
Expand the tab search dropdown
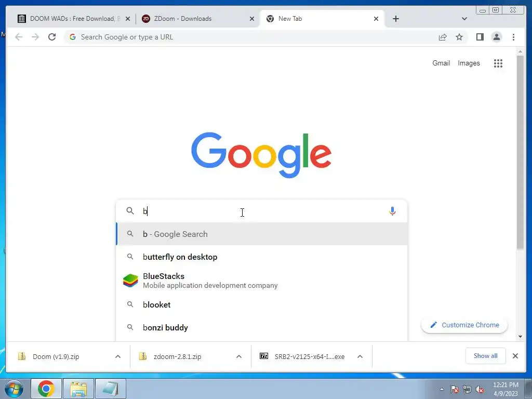click(x=464, y=19)
